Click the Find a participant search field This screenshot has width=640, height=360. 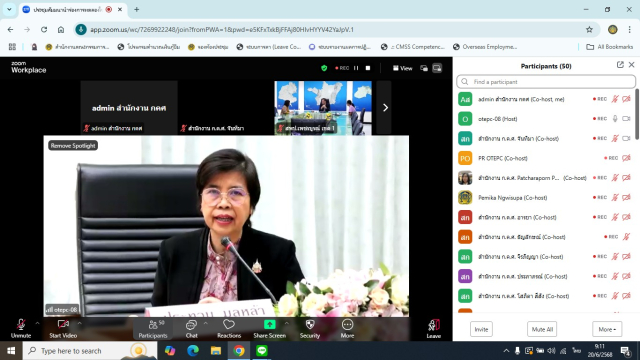[x=546, y=82]
